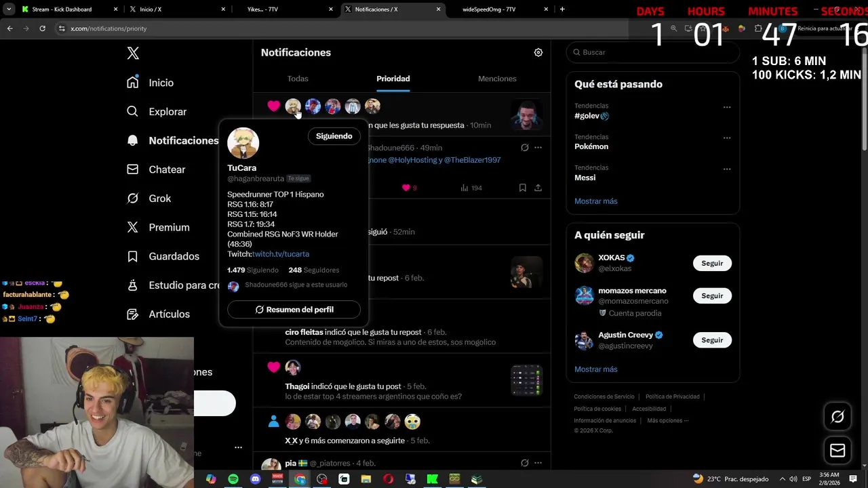This screenshot has width=868, height=488.
Task: Follow XOKAS with Seguir button
Action: pyautogui.click(x=712, y=264)
